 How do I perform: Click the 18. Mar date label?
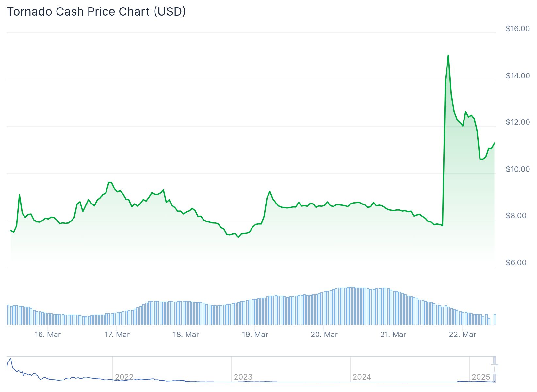pos(186,335)
